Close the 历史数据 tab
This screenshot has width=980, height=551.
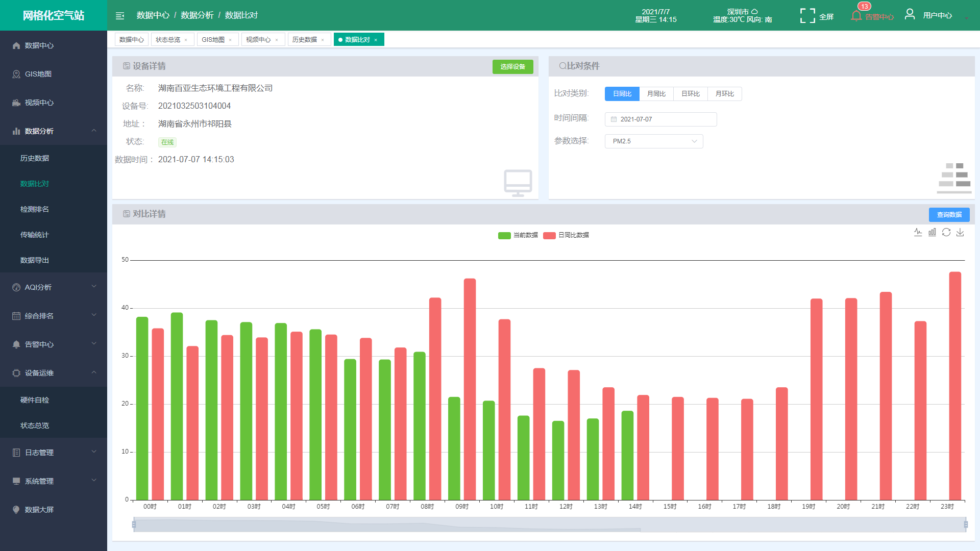pos(323,40)
